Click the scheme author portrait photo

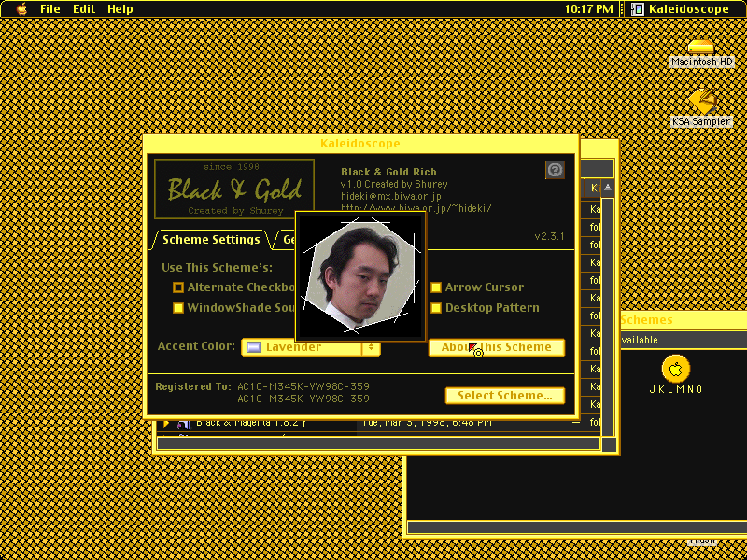pyautogui.click(x=360, y=276)
